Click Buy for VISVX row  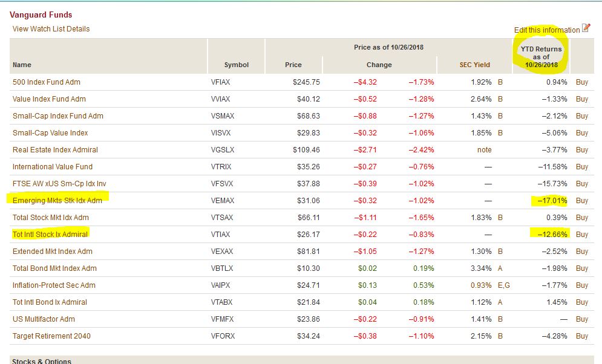point(582,132)
